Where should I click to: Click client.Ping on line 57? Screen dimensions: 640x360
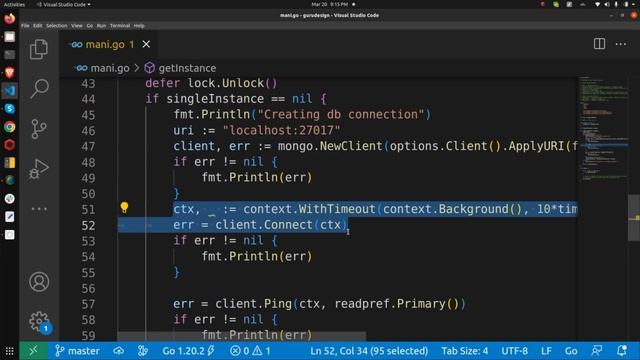(253, 304)
